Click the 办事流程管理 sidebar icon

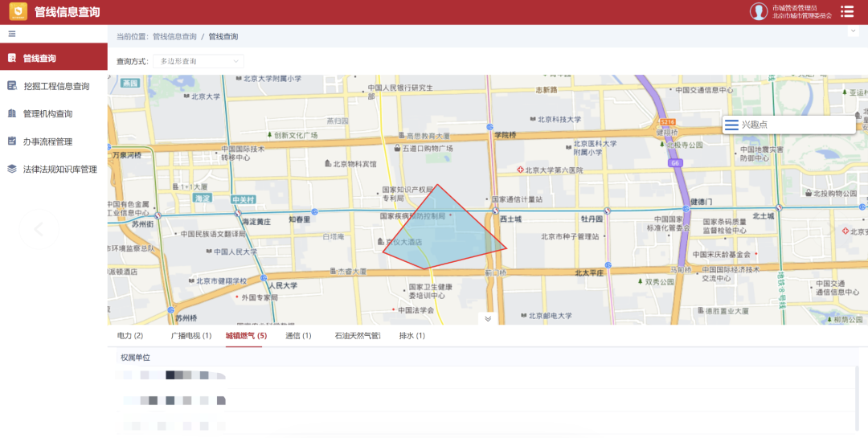pos(12,141)
